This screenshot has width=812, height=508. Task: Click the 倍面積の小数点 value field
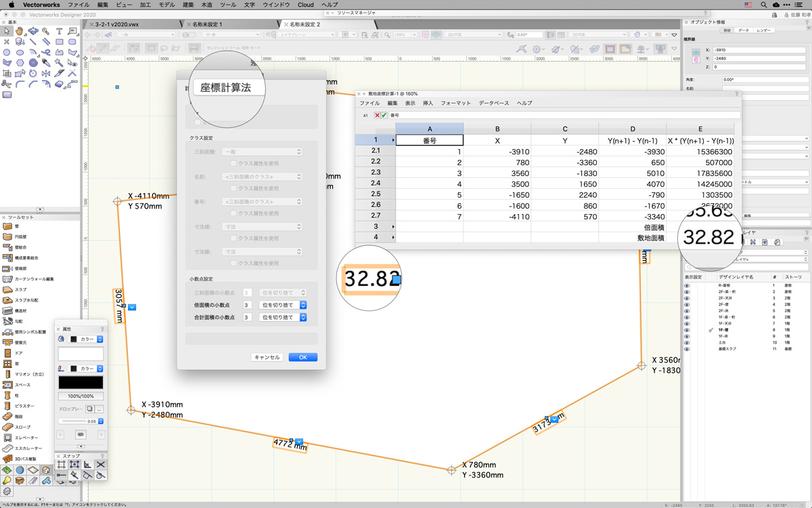pos(247,305)
